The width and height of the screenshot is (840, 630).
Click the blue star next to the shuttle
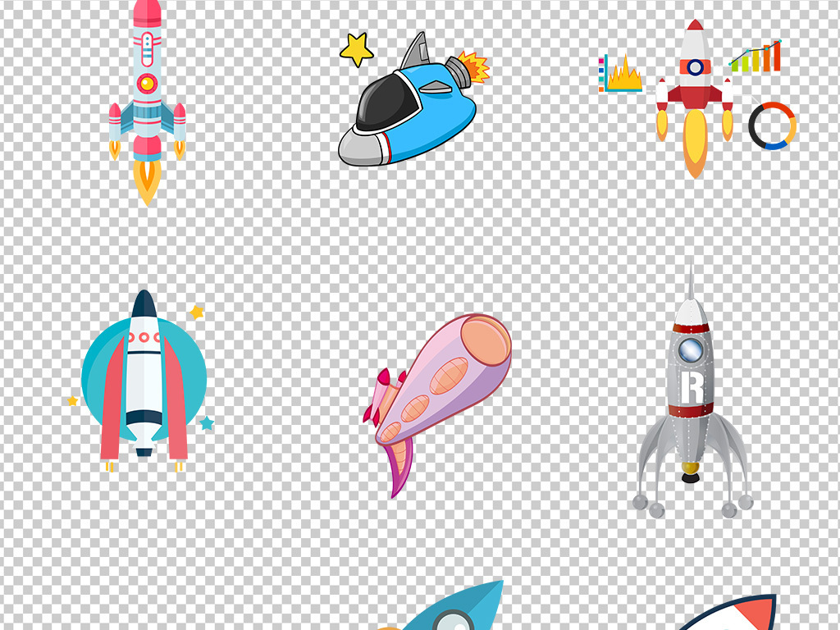pyautogui.click(x=207, y=423)
